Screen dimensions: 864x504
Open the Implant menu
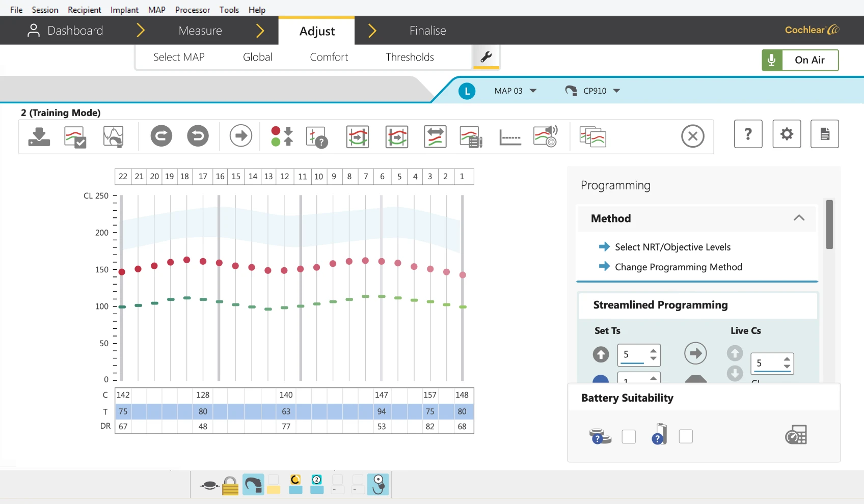pos(124,10)
